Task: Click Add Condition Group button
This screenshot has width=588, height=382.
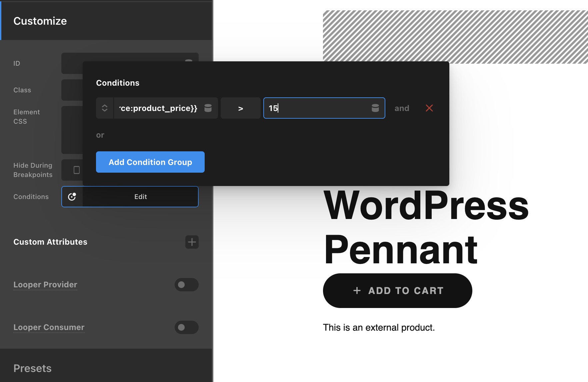Action: (150, 162)
